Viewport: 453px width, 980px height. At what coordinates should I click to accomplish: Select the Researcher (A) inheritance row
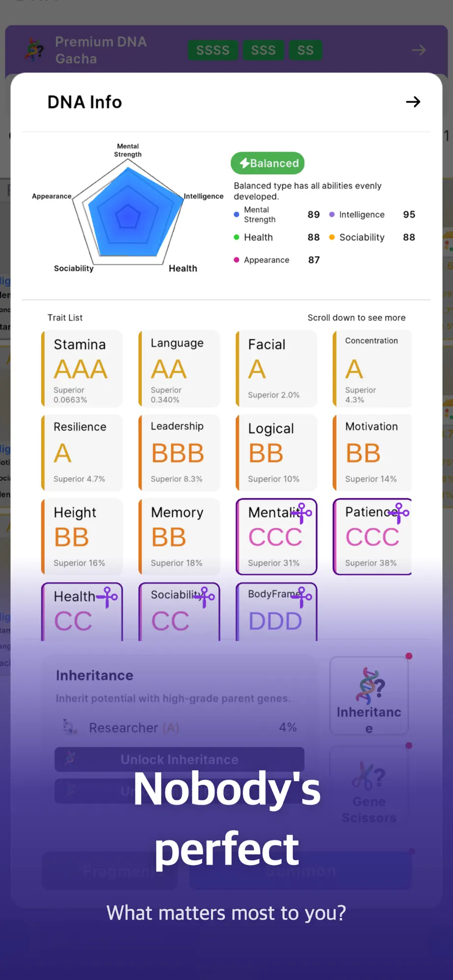pyautogui.click(x=180, y=727)
